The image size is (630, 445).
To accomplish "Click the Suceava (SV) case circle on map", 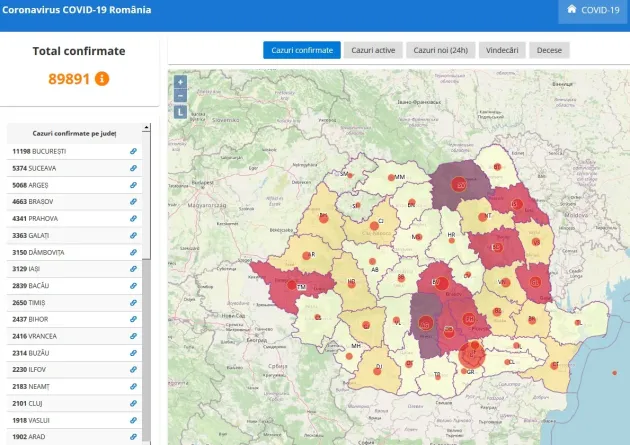I will pos(459,184).
